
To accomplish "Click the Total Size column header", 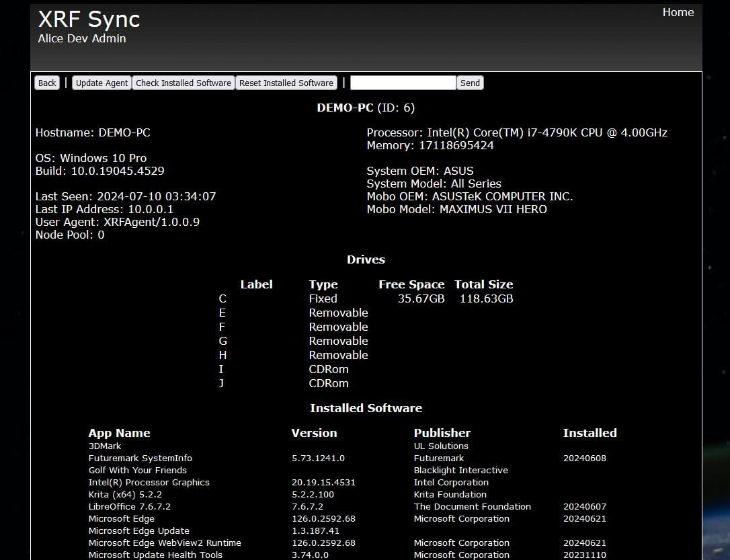I will click(x=484, y=284).
